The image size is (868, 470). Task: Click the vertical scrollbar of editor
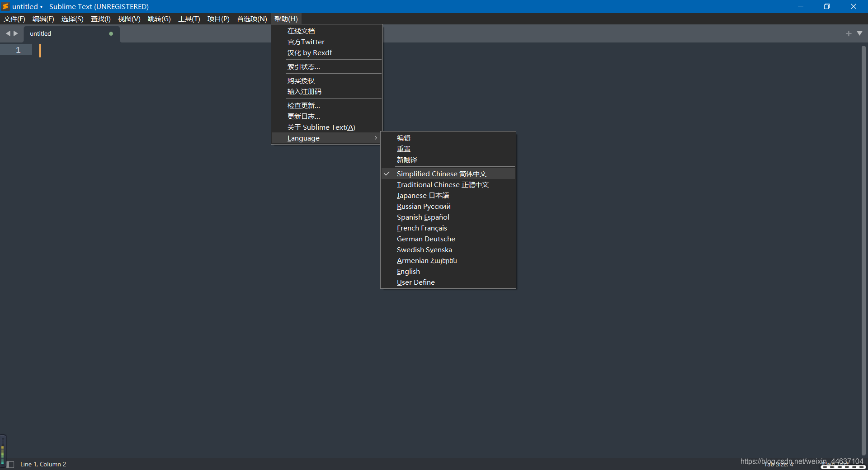(x=863, y=250)
